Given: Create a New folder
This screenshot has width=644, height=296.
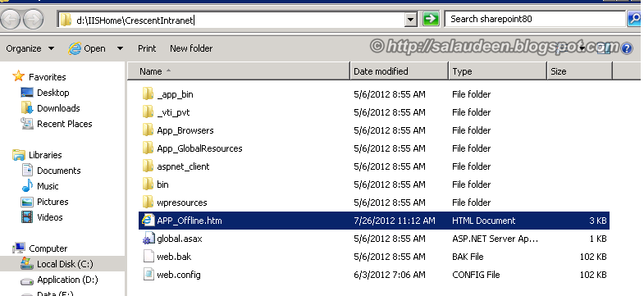Looking at the screenshot, I should pyautogui.click(x=191, y=48).
